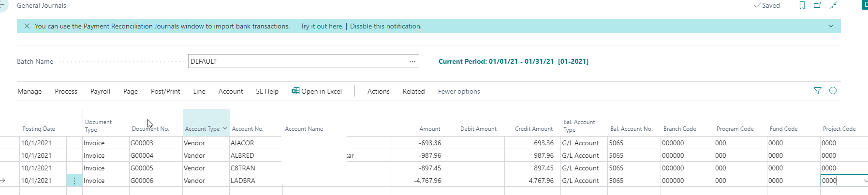Click the Bal. Account Type column header

(579, 126)
